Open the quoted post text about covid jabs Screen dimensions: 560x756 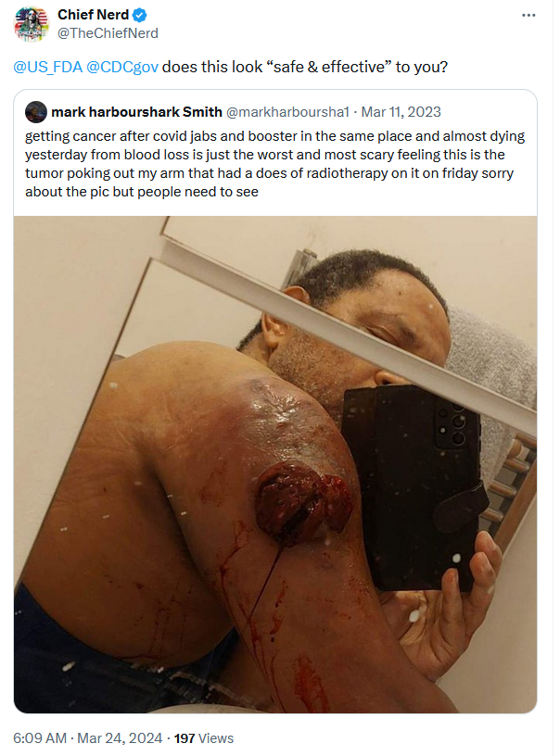click(275, 164)
